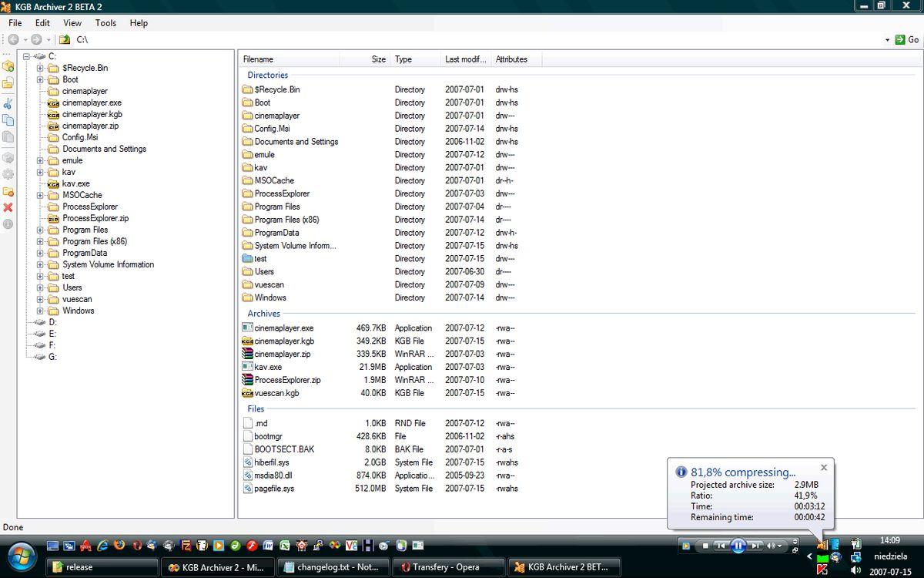Open the Windows Start orb
This screenshot has height=578, width=924.
click(x=22, y=556)
